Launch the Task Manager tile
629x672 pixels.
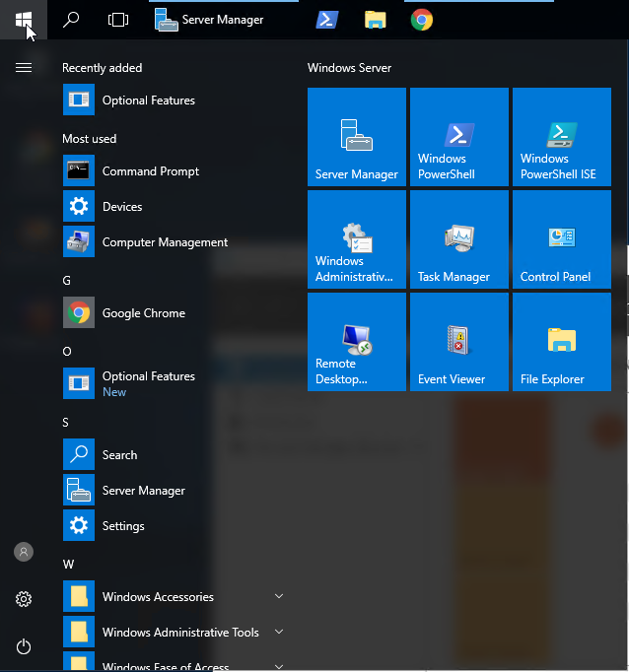click(458, 239)
